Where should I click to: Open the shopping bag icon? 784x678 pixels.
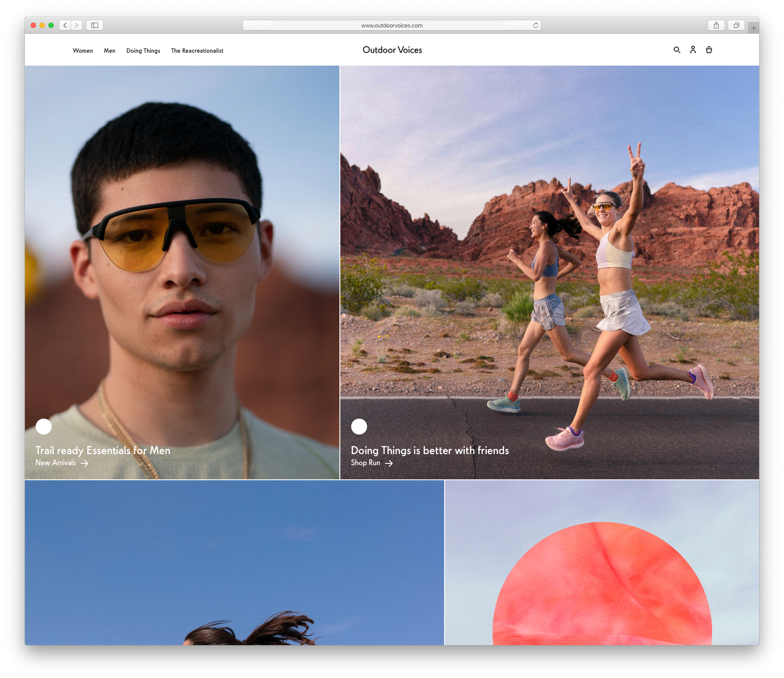[x=709, y=50]
